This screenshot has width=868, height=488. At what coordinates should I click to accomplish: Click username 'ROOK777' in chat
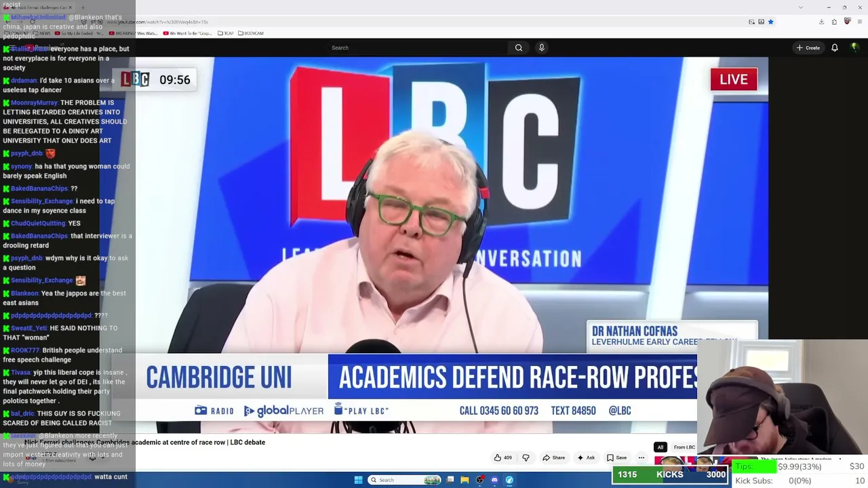[25, 350]
